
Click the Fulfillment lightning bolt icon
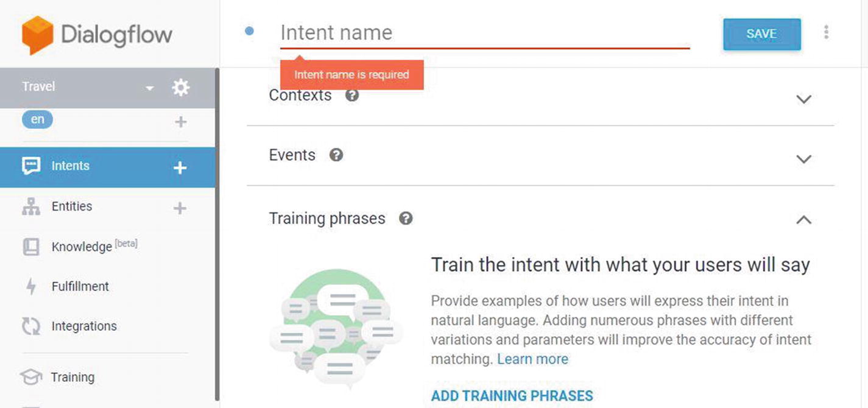31,286
